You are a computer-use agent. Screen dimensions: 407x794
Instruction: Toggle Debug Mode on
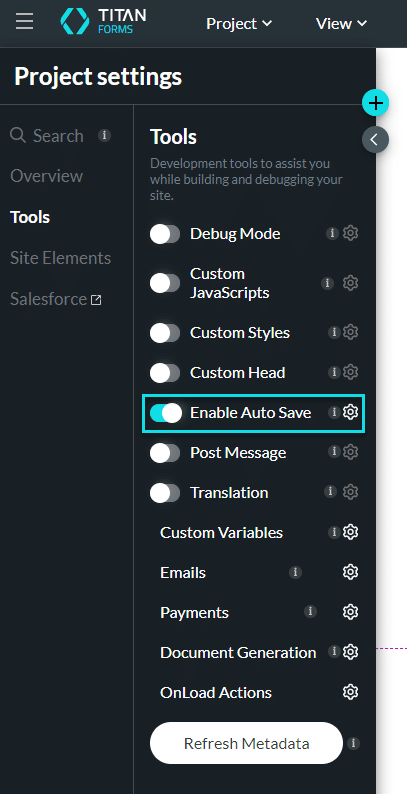tap(165, 234)
